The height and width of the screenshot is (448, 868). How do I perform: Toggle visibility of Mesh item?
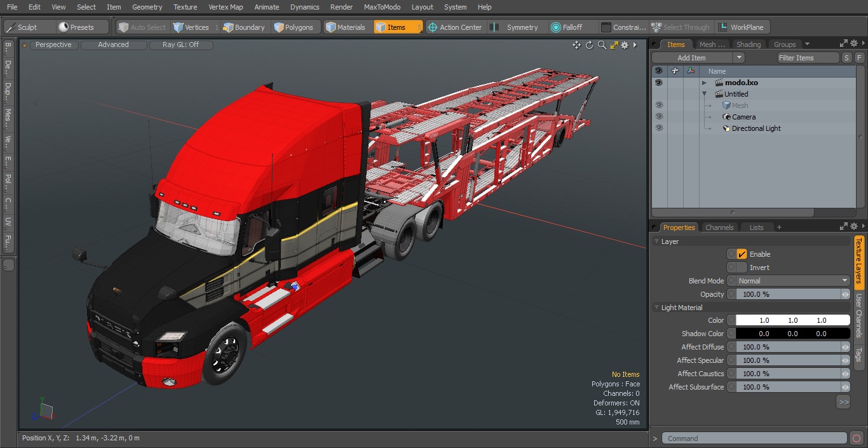coord(659,105)
